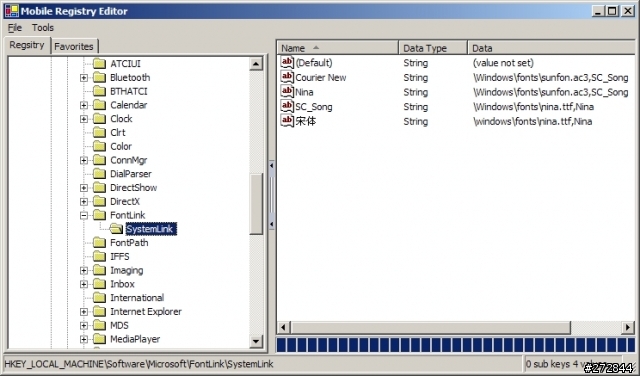640x376 pixels.
Task: Click the Clock folder icon
Action: click(x=99, y=119)
